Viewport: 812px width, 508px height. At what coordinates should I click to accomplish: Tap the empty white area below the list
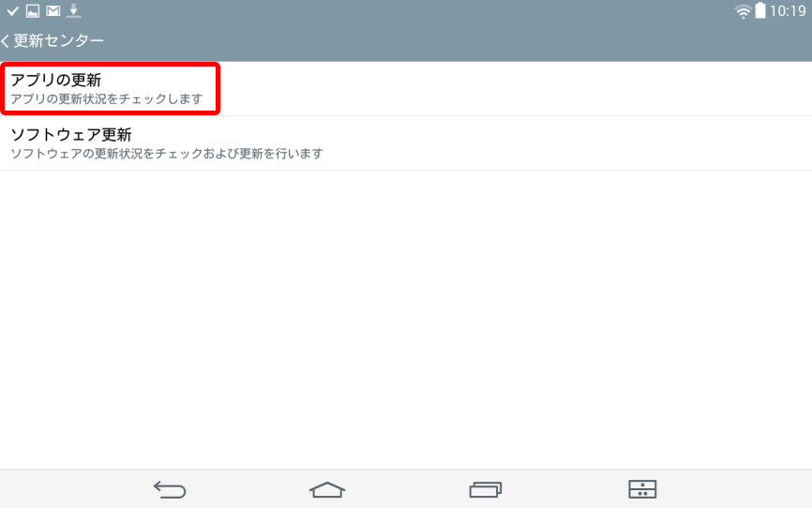[406, 320]
